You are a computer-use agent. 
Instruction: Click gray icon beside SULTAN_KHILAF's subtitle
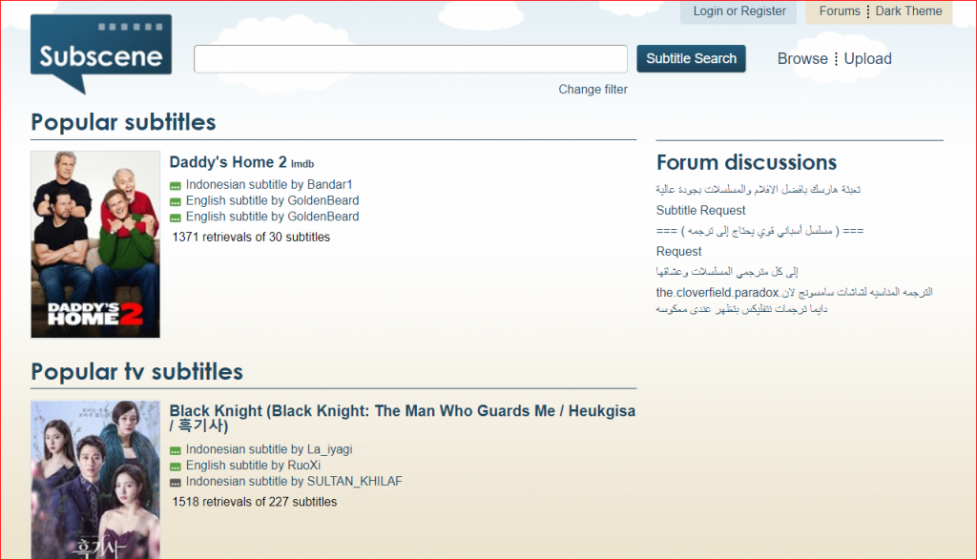click(176, 483)
